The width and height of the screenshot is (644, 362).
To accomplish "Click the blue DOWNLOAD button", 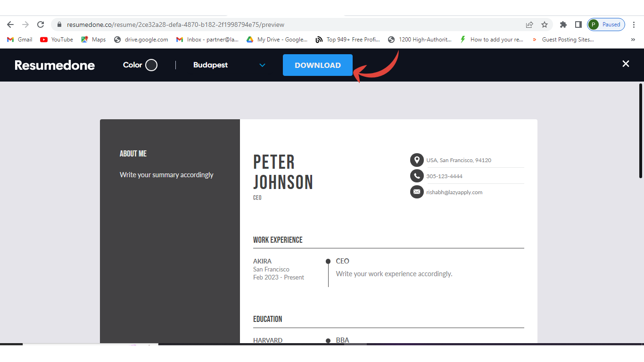I will [x=317, y=65].
